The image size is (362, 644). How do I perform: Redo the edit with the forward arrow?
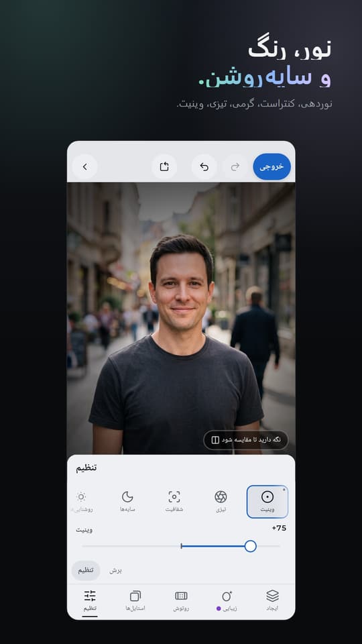235,167
